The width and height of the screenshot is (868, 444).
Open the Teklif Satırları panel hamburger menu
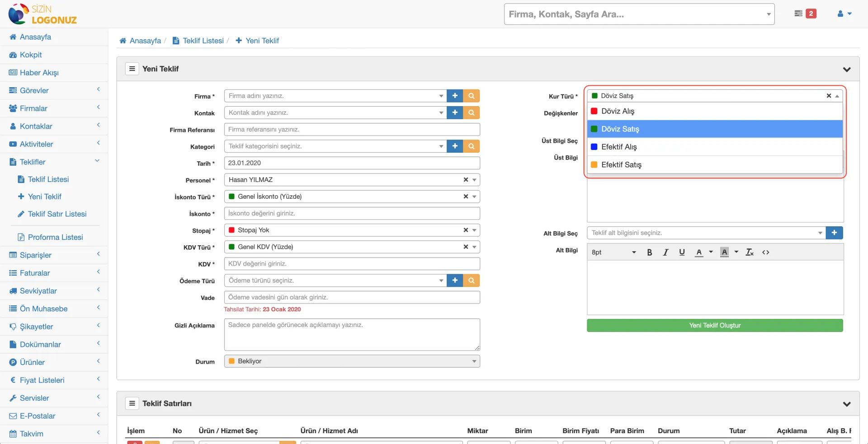tap(132, 403)
